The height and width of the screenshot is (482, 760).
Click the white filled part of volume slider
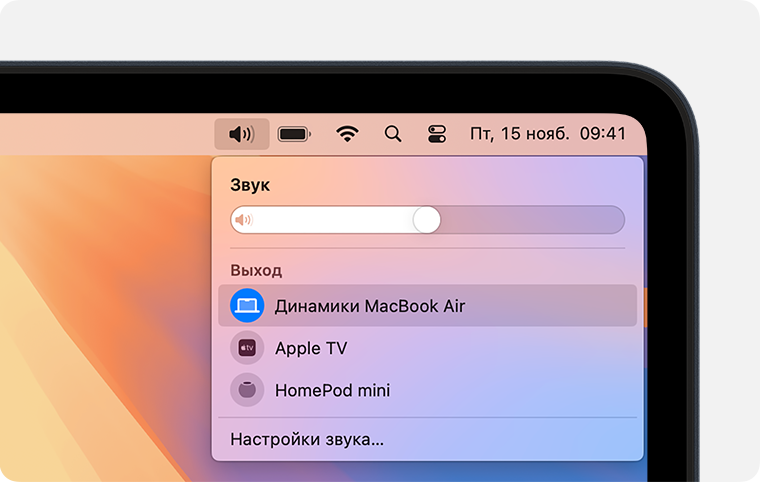coord(330,220)
